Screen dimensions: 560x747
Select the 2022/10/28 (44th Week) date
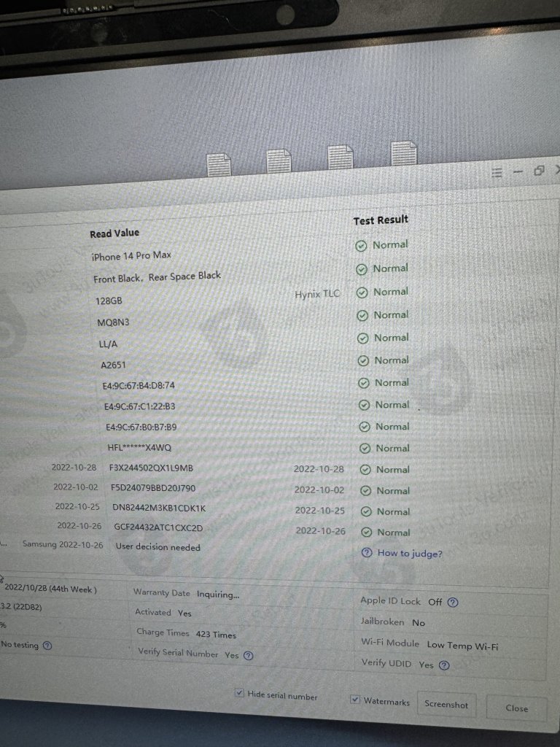click(50, 589)
